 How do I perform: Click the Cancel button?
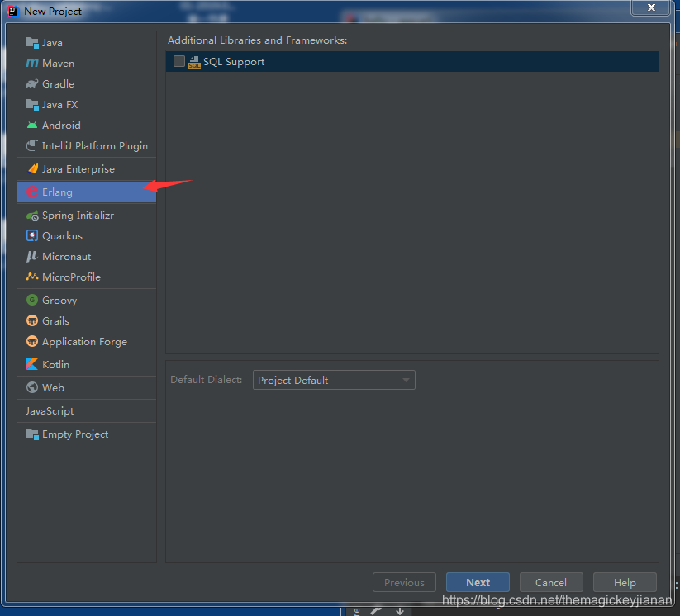point(551,582)
